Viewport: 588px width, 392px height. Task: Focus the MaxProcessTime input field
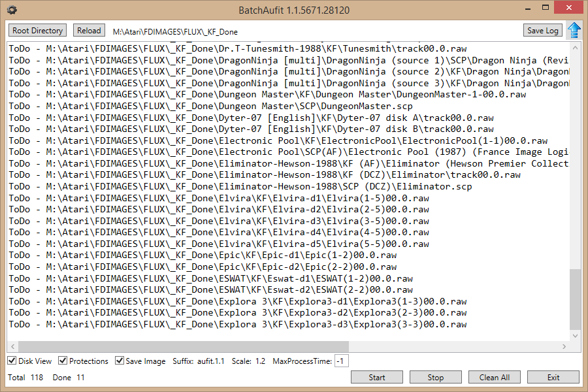[341, 361]
